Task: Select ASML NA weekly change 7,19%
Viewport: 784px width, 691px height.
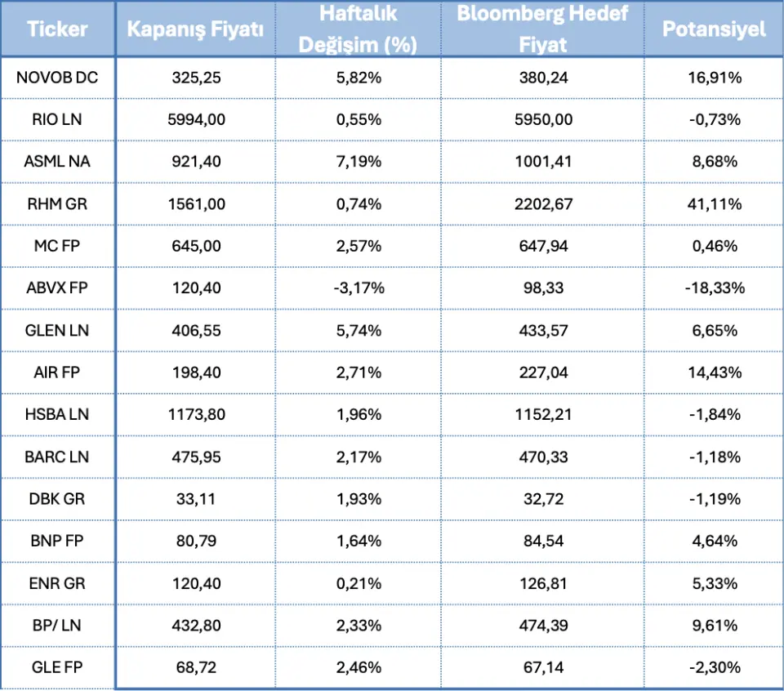Action: 359,162
